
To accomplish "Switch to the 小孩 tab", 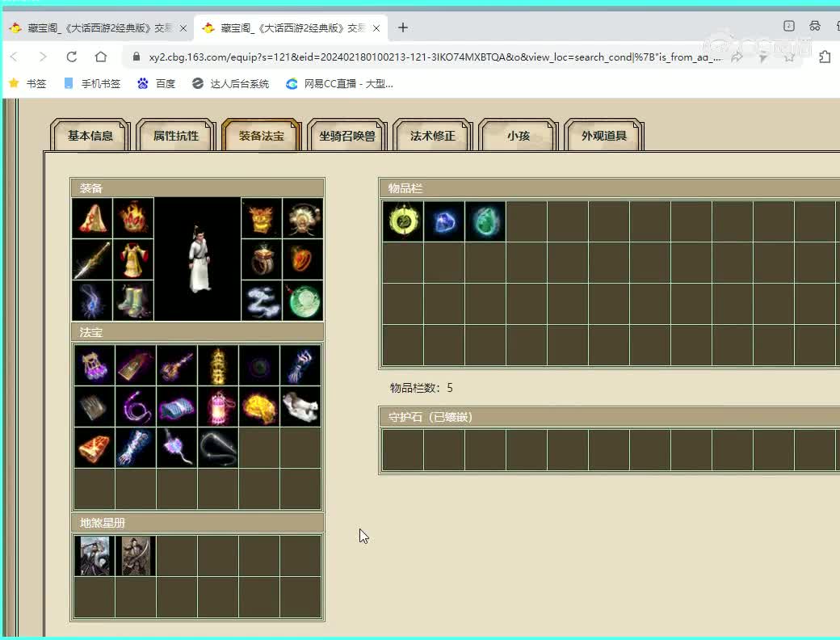I will [519, 136].
